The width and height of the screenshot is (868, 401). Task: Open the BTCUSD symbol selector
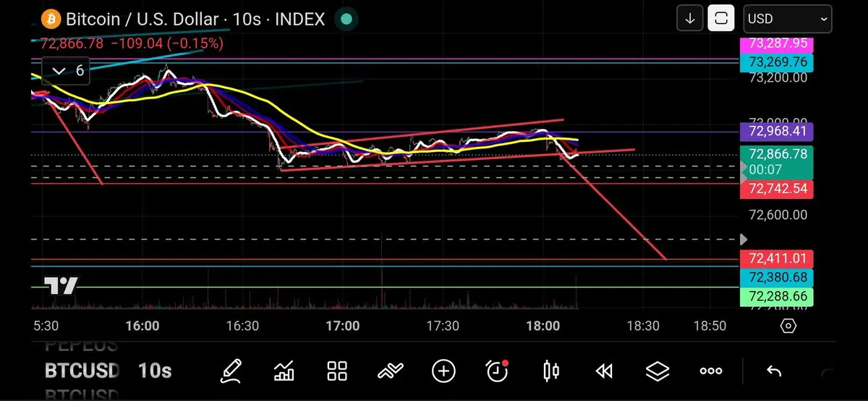(x=82, y=371)
